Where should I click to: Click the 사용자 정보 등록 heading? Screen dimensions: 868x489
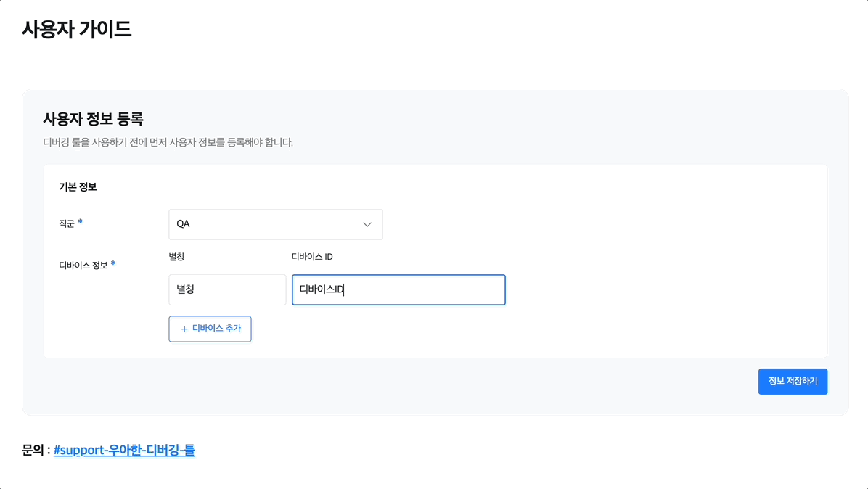(94, 118)
